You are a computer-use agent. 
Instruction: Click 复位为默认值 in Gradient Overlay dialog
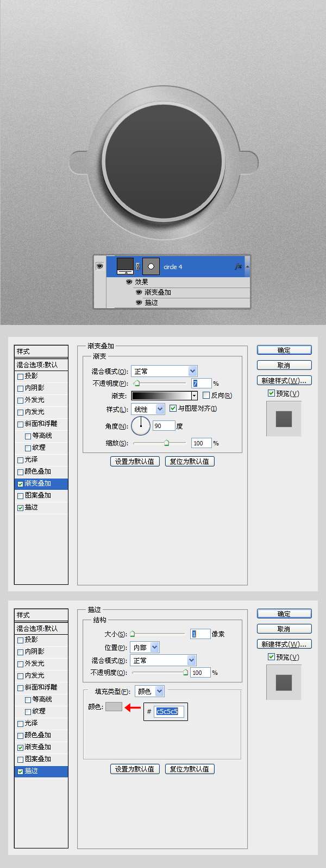click(190, 462)
